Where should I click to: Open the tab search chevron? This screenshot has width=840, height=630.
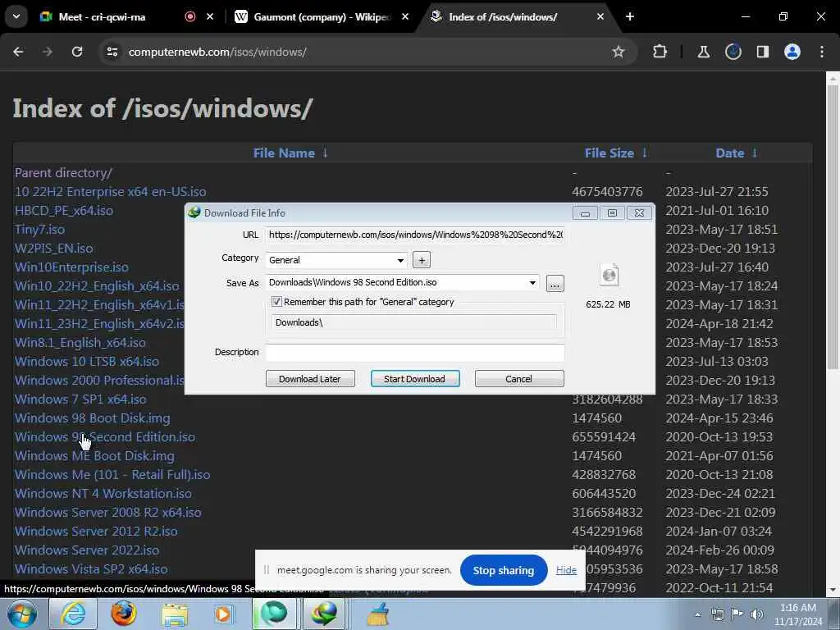(16, 16)
